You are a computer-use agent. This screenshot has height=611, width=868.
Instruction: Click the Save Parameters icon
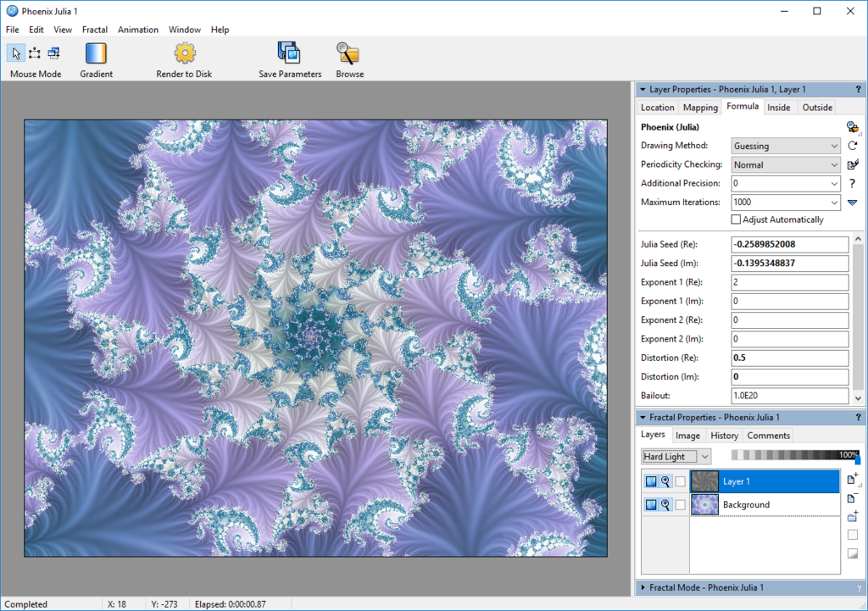pos(290,54)
